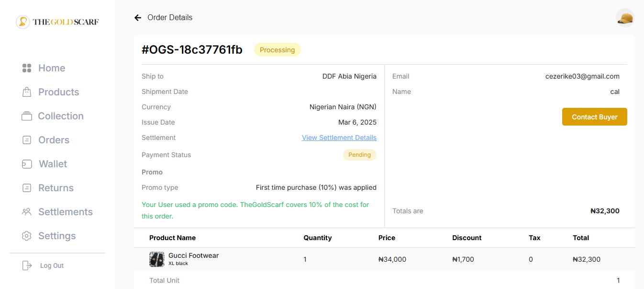The height and width of the screenshot is (289, 644).
Task: Open the Settlements menu item
Action: (x=65, y=212)
